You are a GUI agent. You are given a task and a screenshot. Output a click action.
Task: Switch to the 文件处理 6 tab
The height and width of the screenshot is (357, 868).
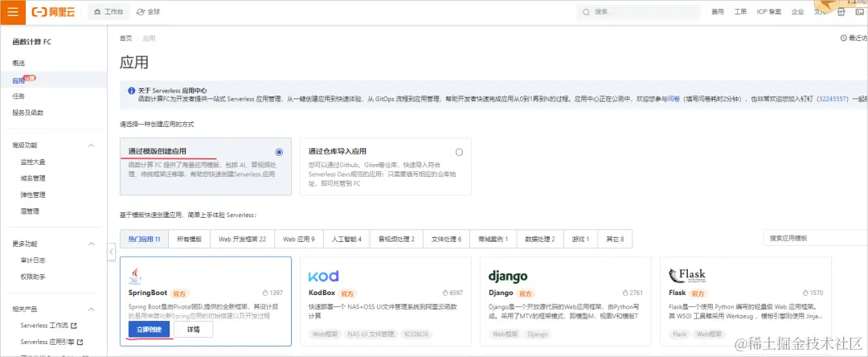coord(446,239)
